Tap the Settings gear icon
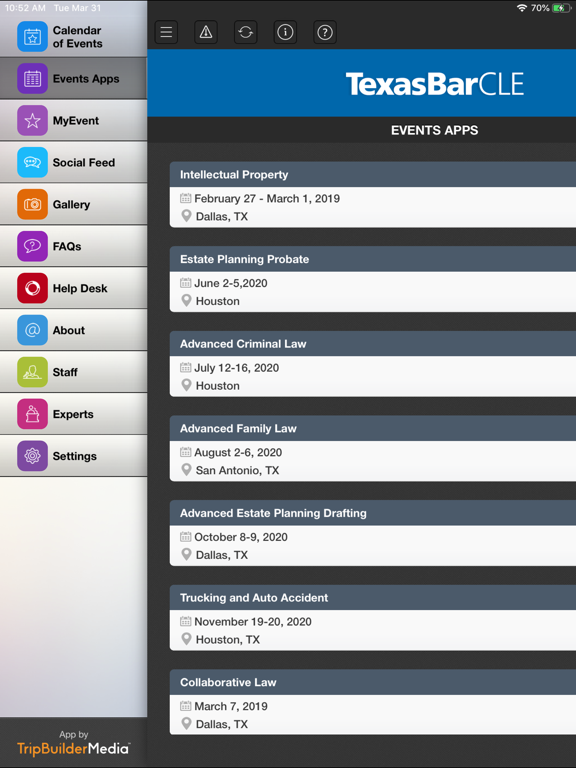This screenshot has width=576, height=768. (32, 456)
